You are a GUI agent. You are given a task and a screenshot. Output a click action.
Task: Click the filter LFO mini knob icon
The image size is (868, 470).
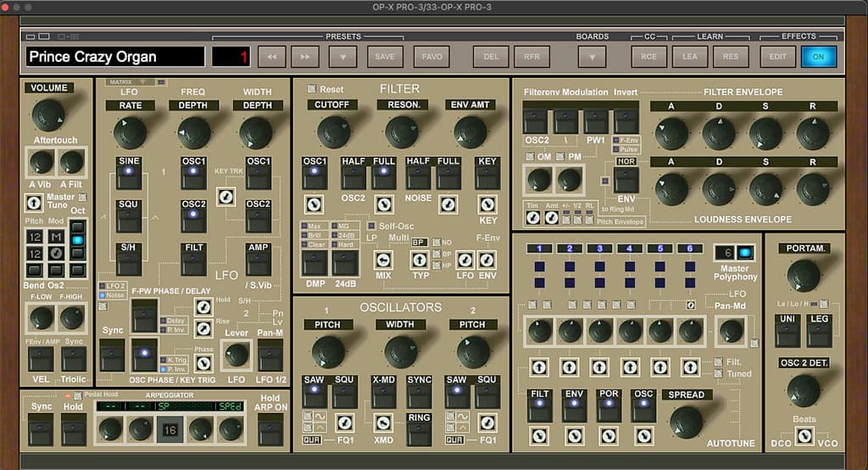pos(465,260)
